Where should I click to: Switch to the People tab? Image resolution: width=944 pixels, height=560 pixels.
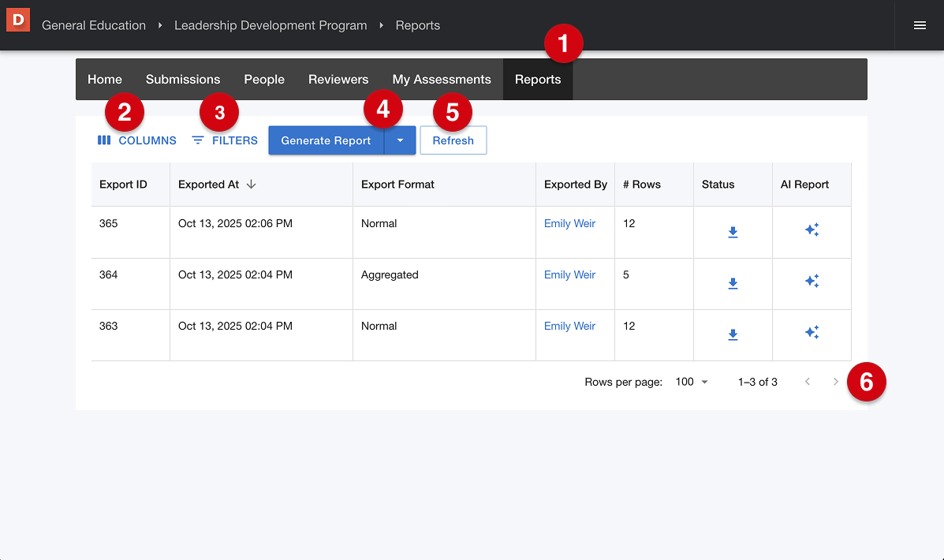point(264,80)
